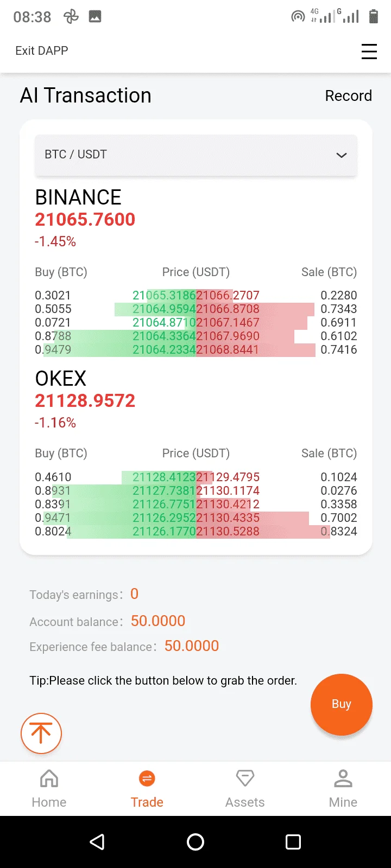Tap the Assets diamond icon
Viewport: 391px width, 868px height.
click(x=245, y=778)
